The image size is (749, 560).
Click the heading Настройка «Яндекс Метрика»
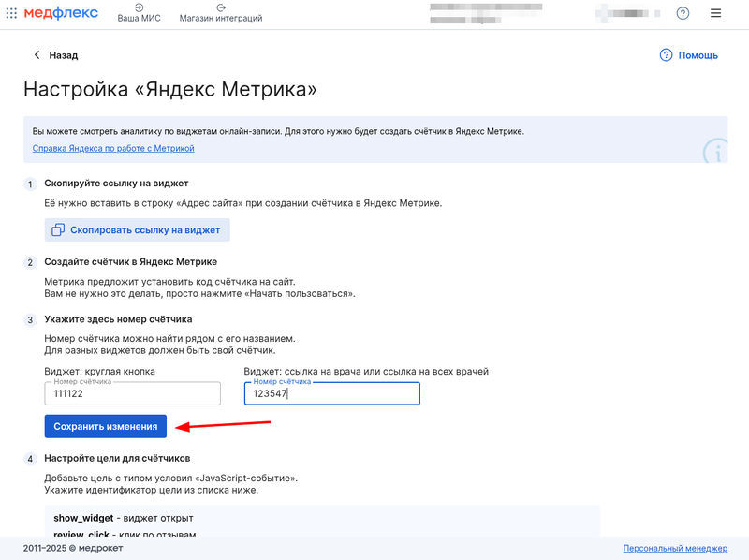point(170,89)
